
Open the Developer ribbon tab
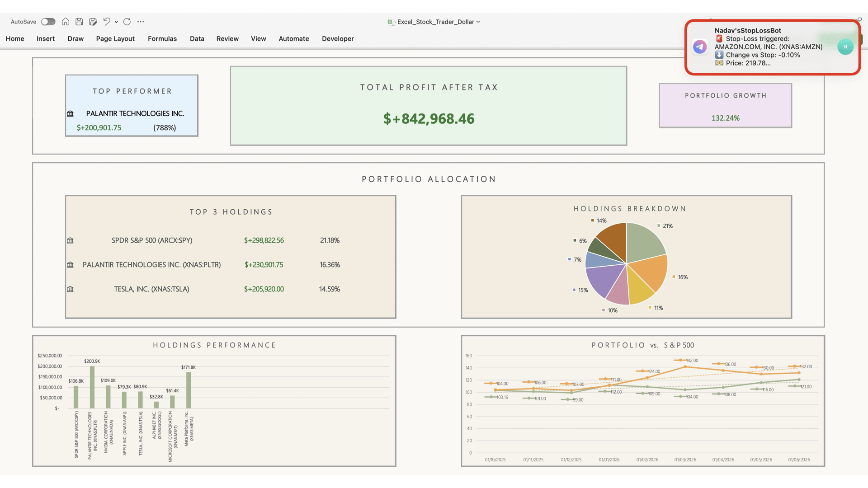pos(338,39)
